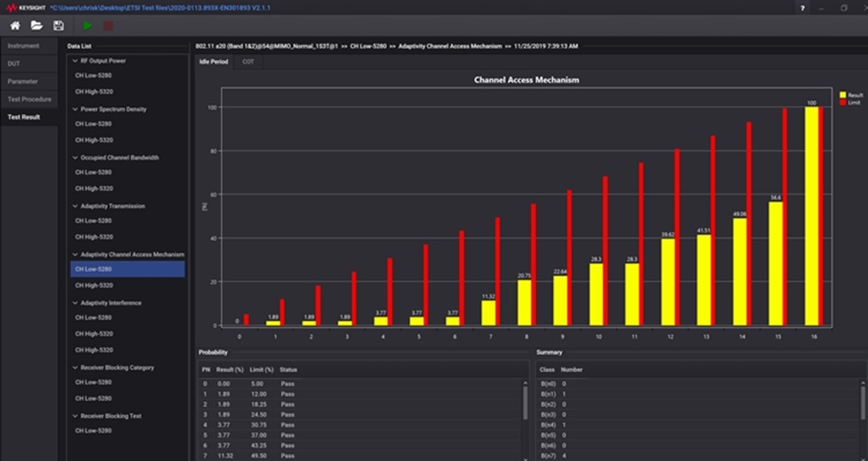Collapse the Power Spectrum Density group
Viewport: 868px width, 461px height.
[75, 109]
